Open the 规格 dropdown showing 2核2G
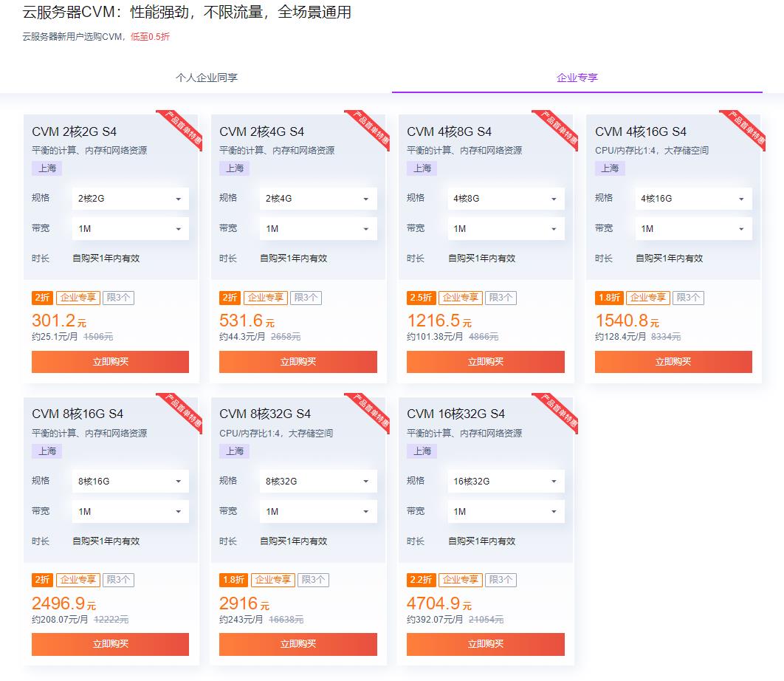The width and height of the screenshot is (784, 681). click(x=131, y=199)
